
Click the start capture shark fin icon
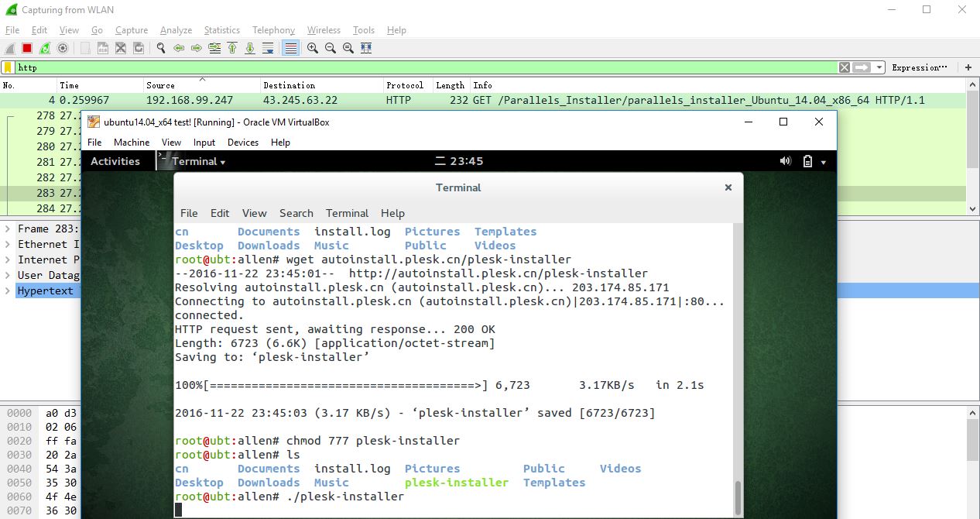(x=9, y=48)
